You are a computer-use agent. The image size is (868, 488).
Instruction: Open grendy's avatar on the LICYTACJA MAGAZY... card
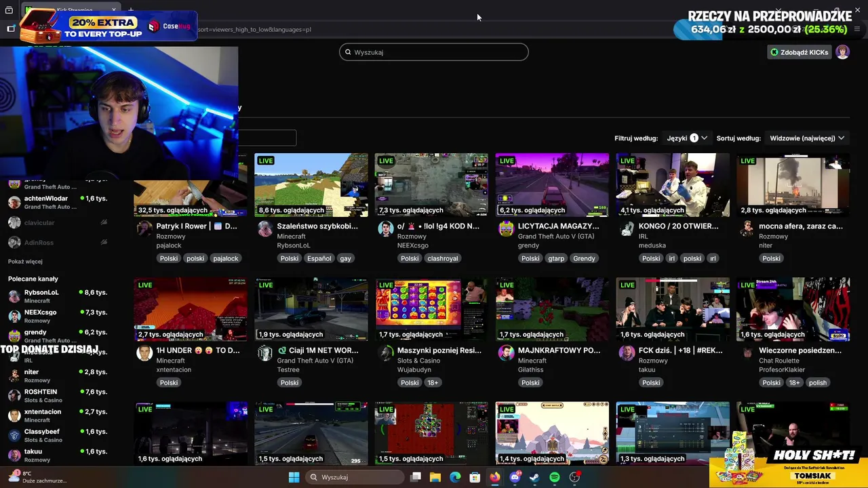tap(507, 229)
